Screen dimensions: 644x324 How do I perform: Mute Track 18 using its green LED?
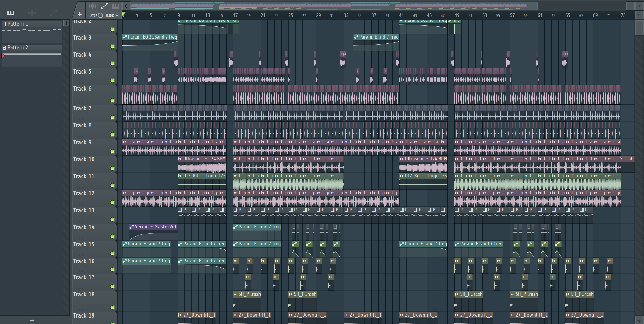point(112,307)
